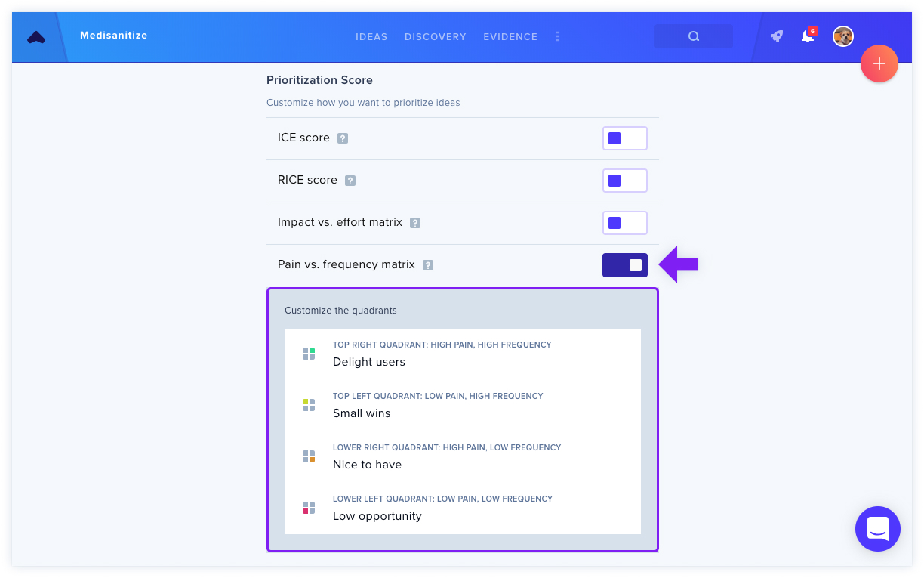This screenshot has width=924, height=578.
Task: Click the ICE score label
Action: [303, 138]
